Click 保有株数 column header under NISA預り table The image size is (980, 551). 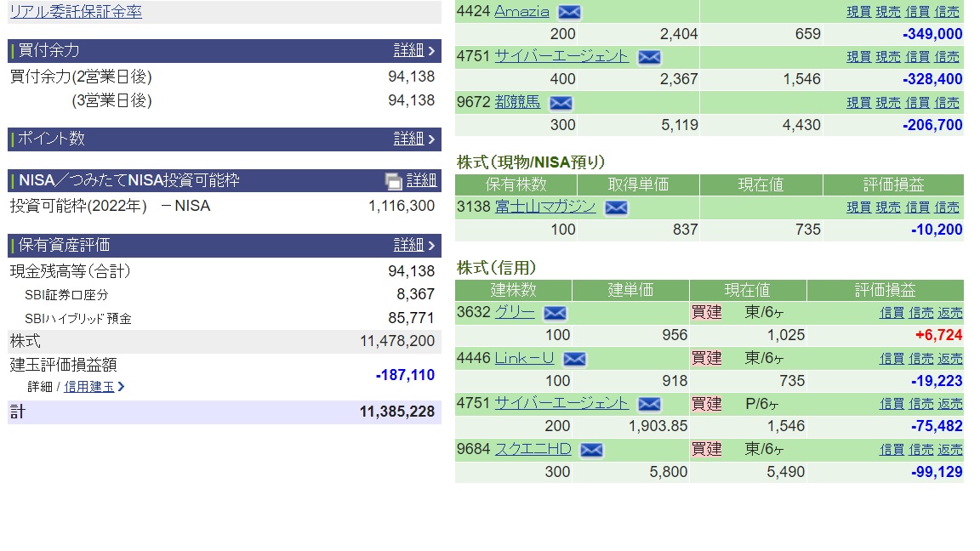coord(516,185)
